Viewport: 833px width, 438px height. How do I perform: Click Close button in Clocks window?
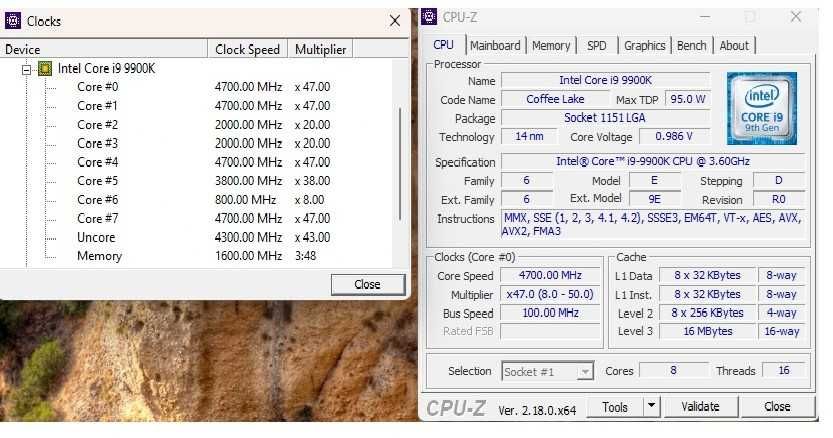368,284
